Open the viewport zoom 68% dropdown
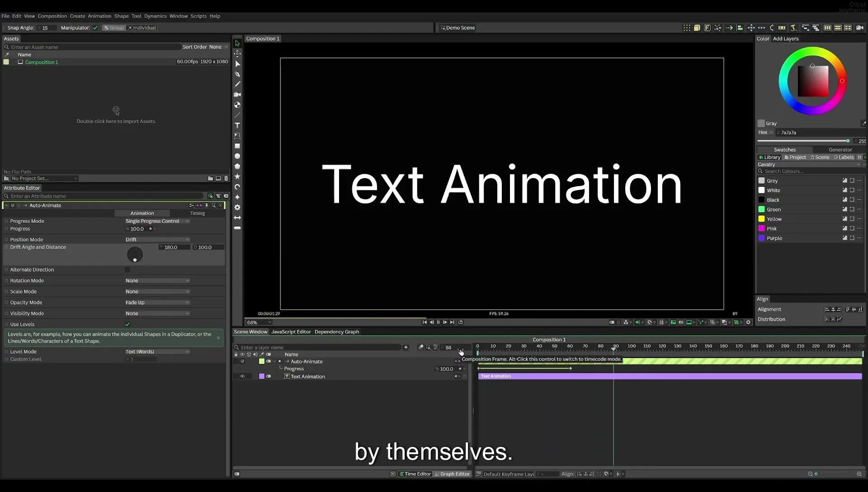The width and height of the screenshot is (868, 492). (259, 322)
